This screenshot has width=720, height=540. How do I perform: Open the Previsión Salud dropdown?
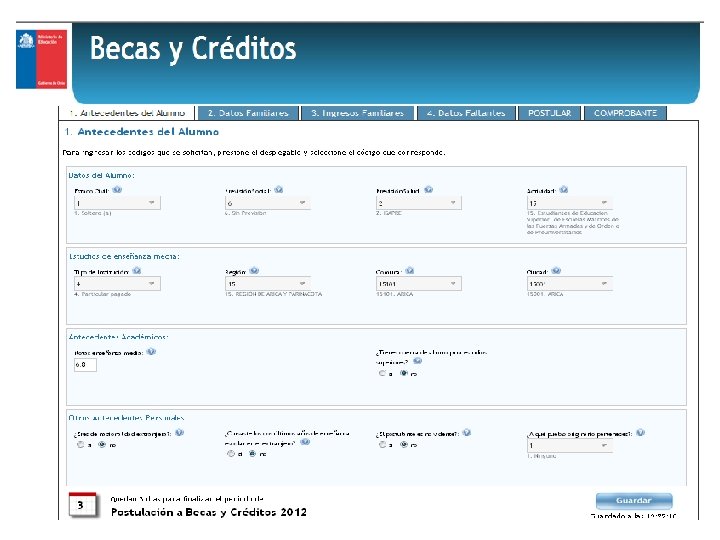pos(419,203)
